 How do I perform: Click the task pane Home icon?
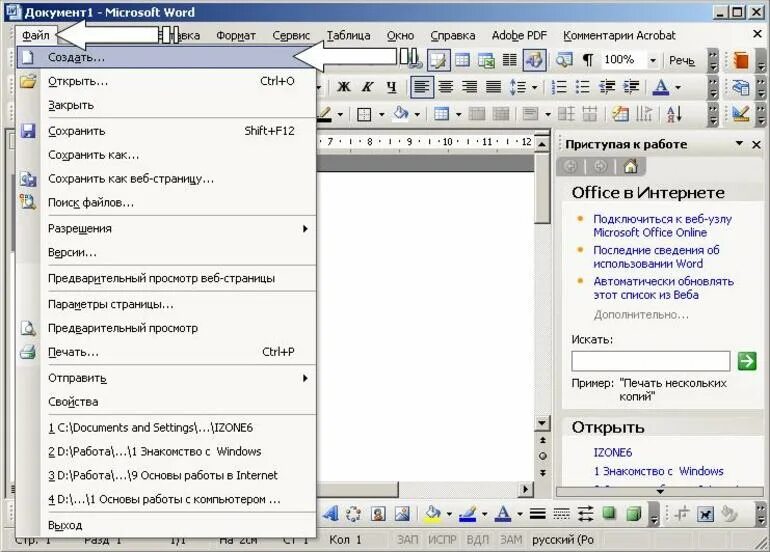click(x=631, y=167)
